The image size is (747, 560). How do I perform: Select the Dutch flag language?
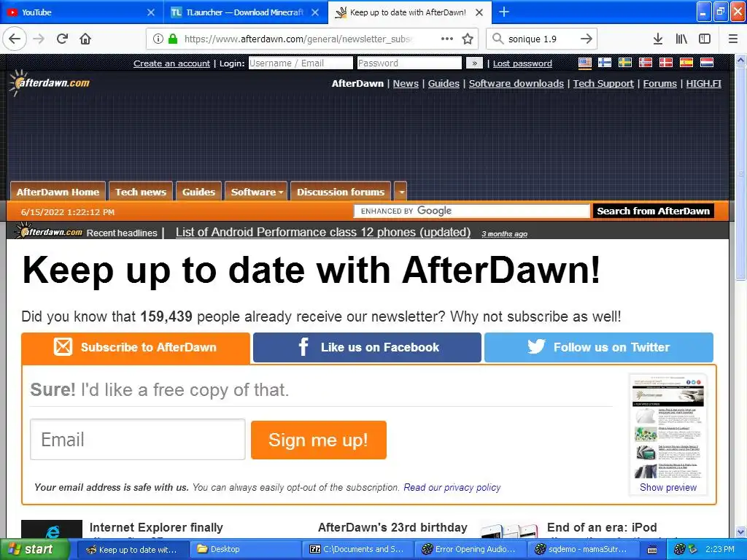click(706, 63)
